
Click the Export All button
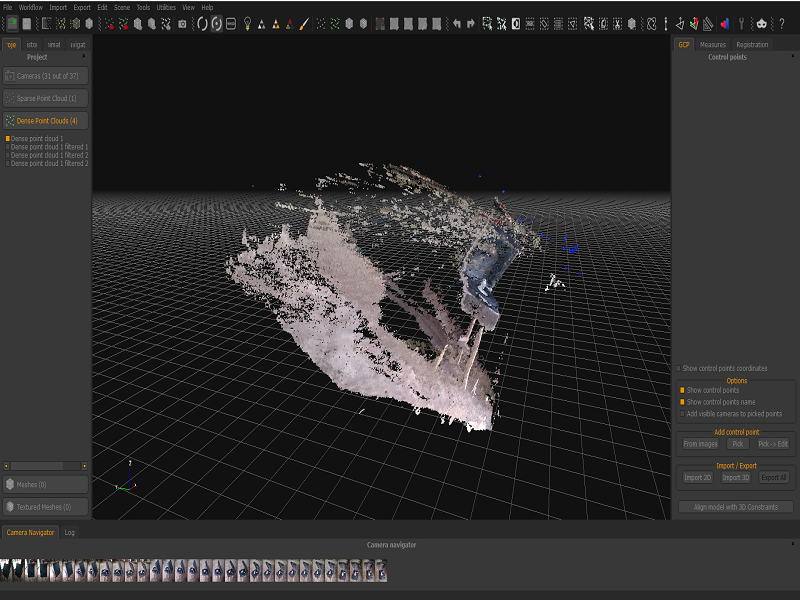(774, 478)
